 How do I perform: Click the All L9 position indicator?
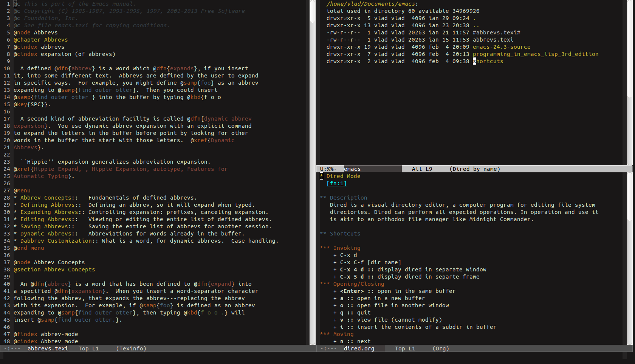422,169
